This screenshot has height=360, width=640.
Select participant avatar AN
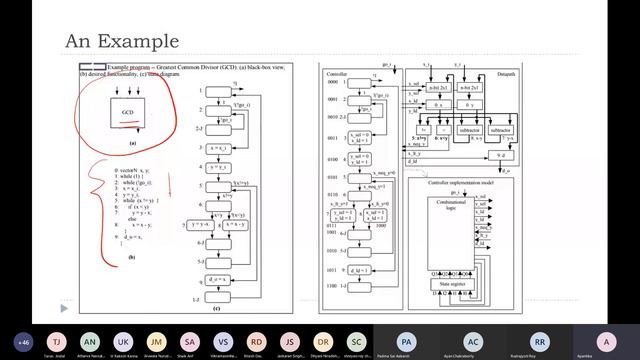click(x=90, y=342)
